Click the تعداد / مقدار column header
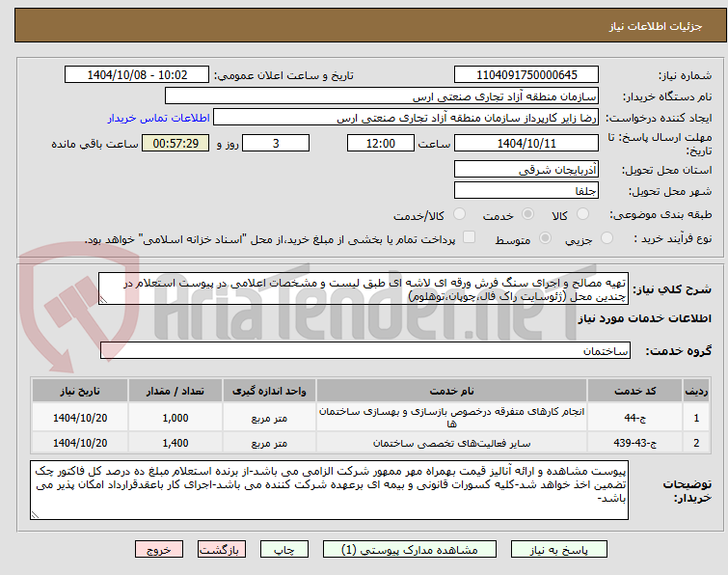This screenshot has width=728, height=575. click(175, 391)
